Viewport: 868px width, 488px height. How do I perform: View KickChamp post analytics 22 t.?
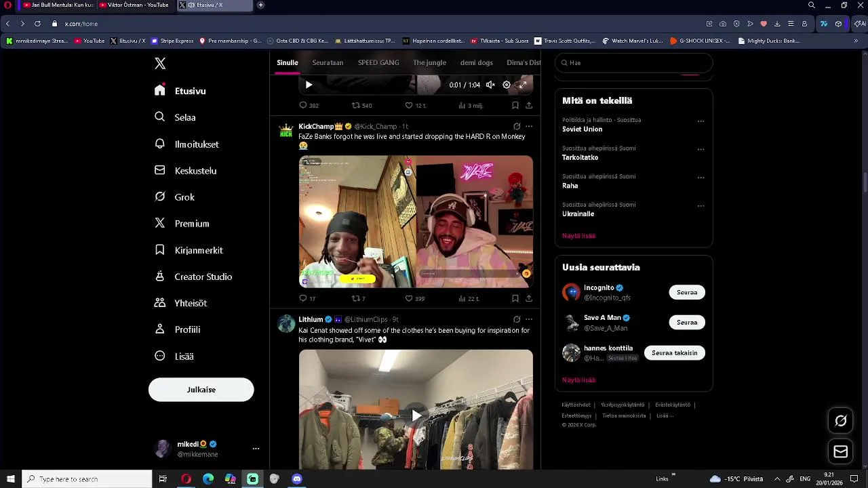click(x=469, y=298)
